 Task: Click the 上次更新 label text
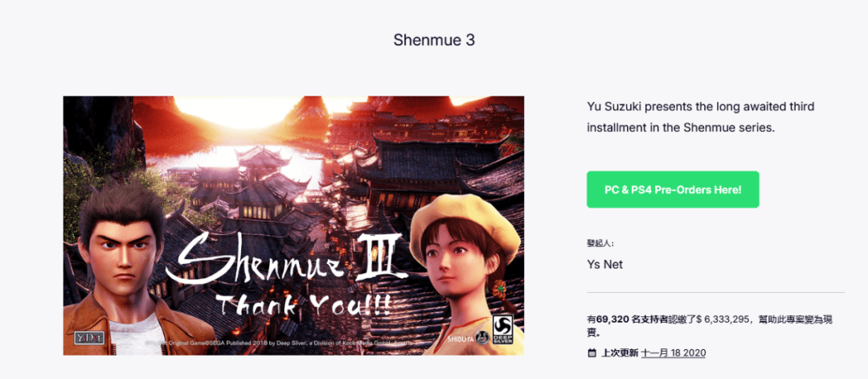point(620,353)
